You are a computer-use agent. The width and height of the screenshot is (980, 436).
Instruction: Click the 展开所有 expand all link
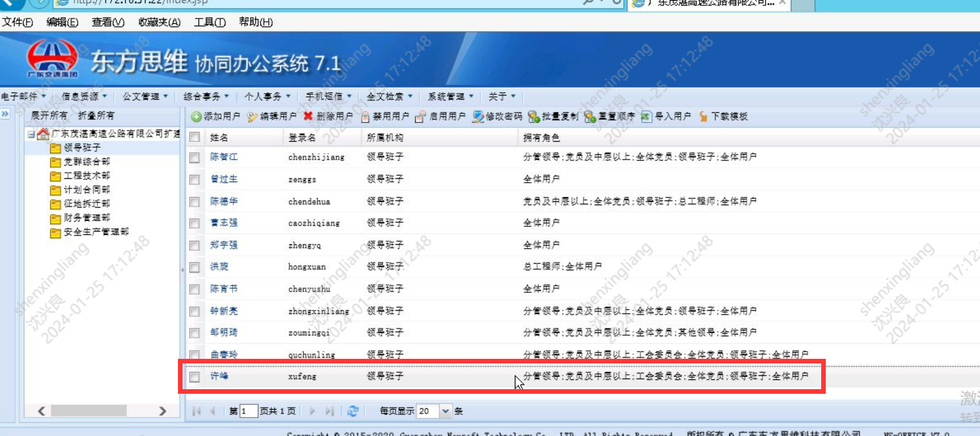point(49,115)
